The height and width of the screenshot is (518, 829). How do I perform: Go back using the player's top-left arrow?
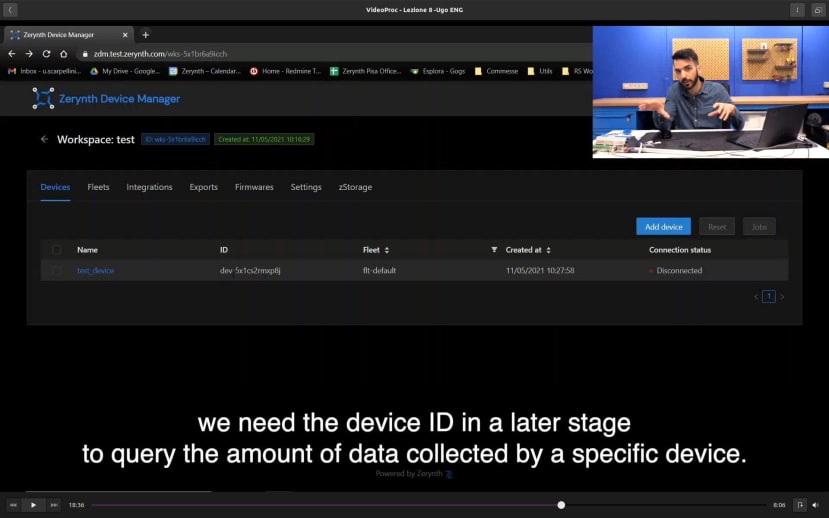pyautogui.click(x=10, y=10)
